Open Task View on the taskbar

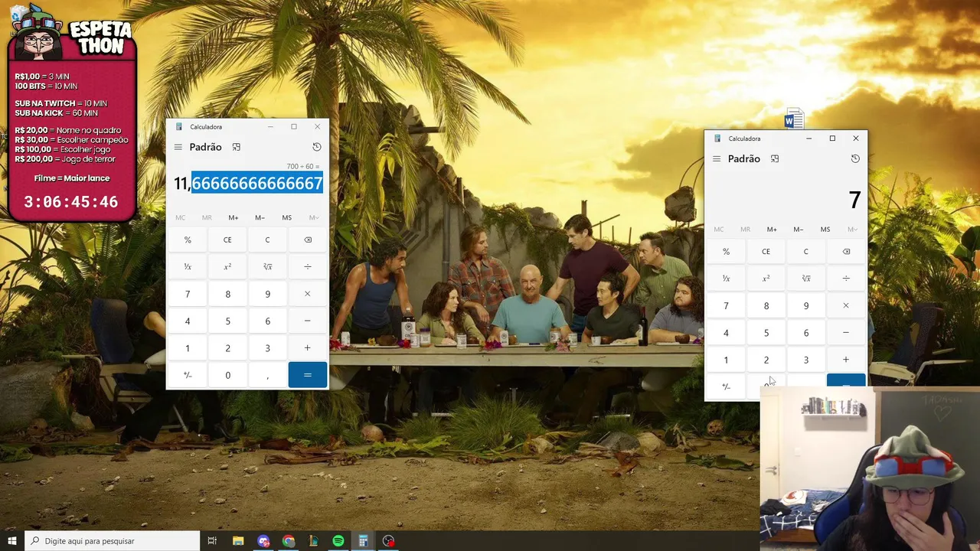pos(212,541)
